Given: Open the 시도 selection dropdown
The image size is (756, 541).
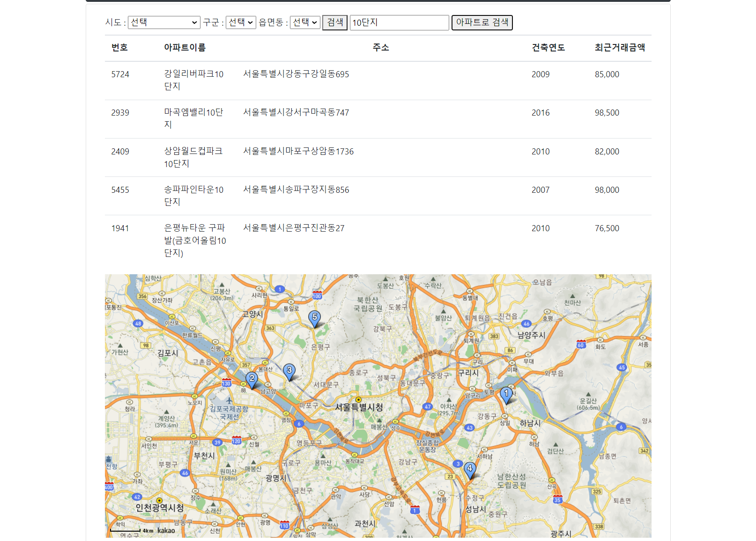Looking at the screenshot, I should coord(164,22).
